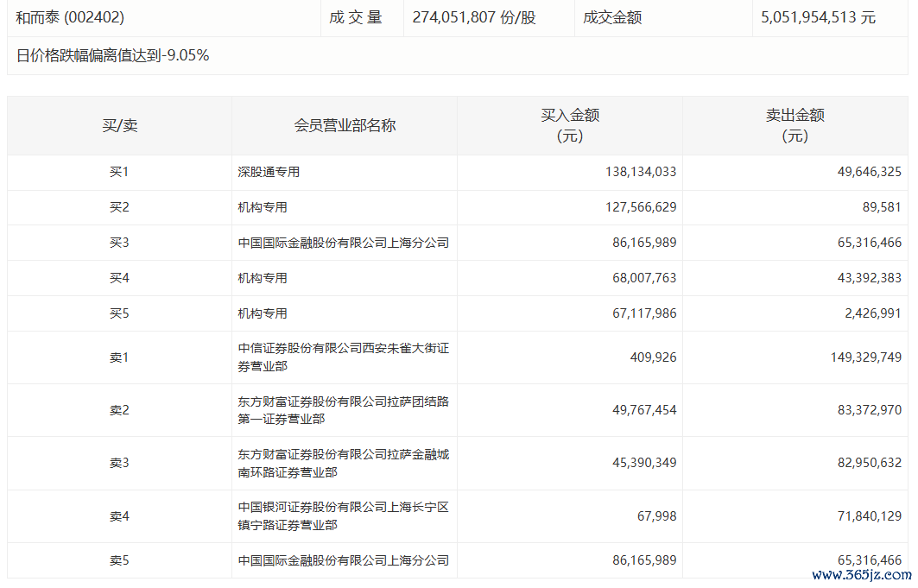This screenshot has height=588, width=918.
Task: Click 机构专用 in the 买4 row
Action: pos(263,278)
